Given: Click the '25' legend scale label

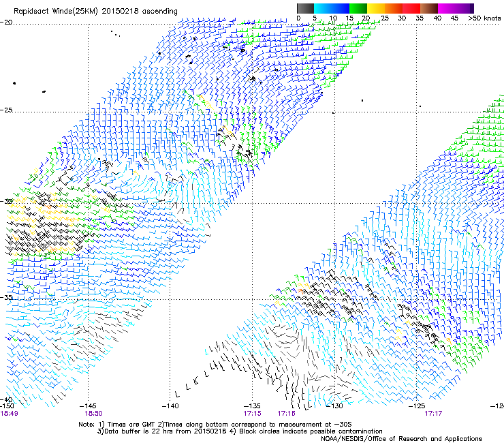Looking at the screenshot, I should tap(384, 18).
